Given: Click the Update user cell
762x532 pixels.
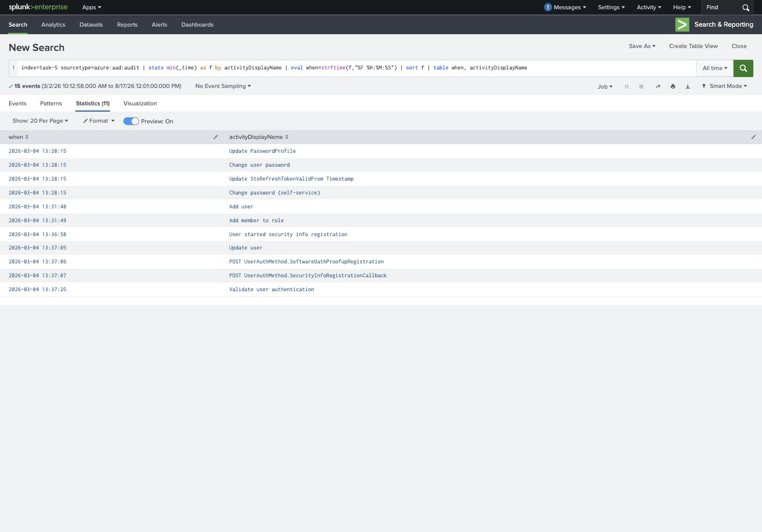Looking at the screenshot, I should 246,248.
